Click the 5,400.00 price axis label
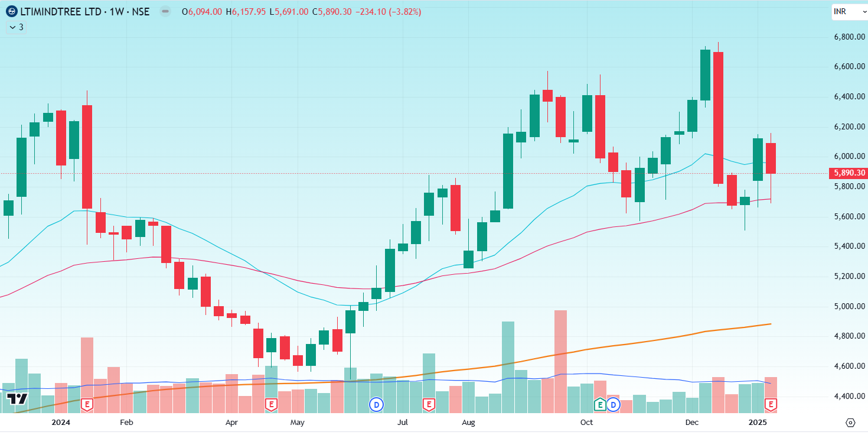The width and height of the screenshot is (868, 435). [x=849, y=246]
